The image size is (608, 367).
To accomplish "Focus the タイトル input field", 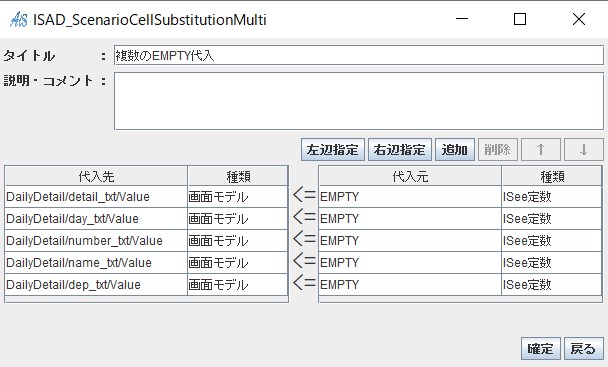I will coord(359,55).
